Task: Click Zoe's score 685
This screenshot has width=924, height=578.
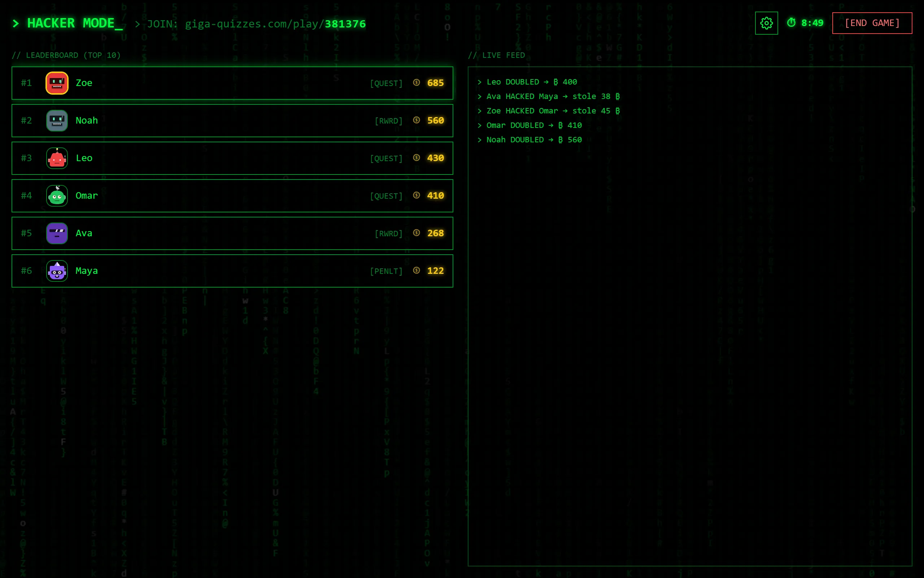Action: pos(435,83)
